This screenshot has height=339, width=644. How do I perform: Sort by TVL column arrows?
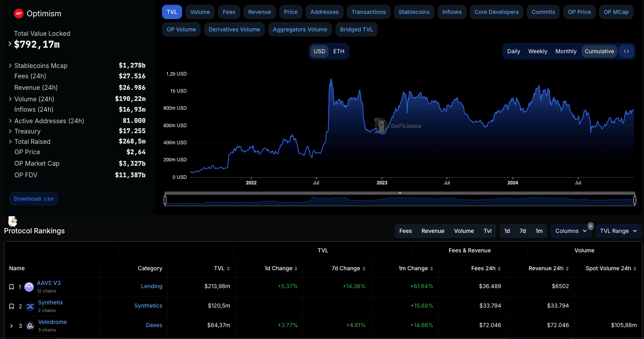(x=228, y=269)
